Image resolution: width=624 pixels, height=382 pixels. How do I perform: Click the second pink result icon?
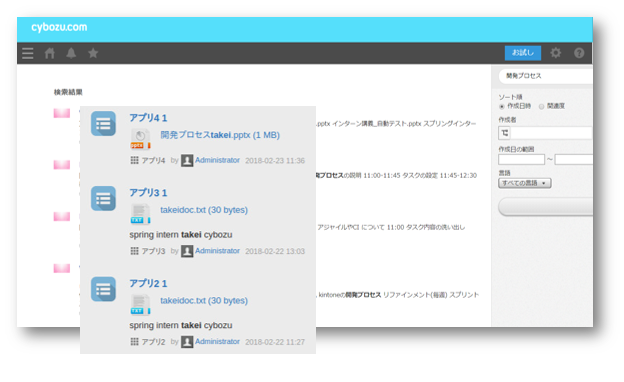[62, 165]
